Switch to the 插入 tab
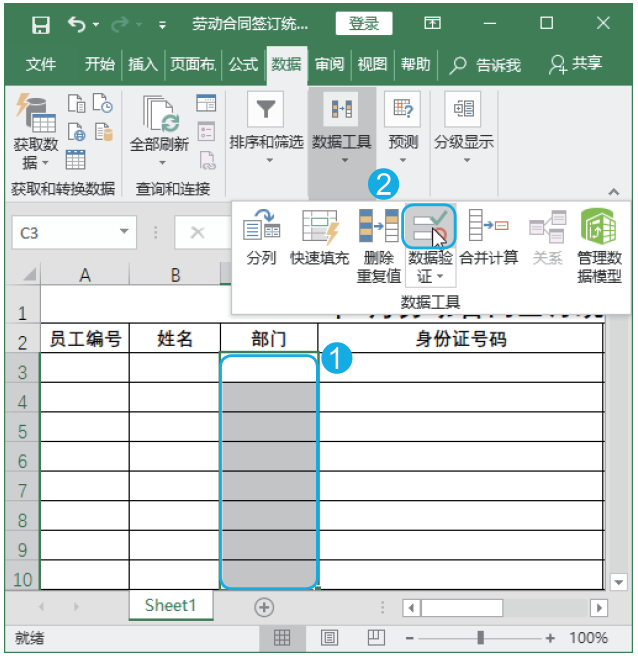This screenshot has height=656, width=638. pos(143,64)
